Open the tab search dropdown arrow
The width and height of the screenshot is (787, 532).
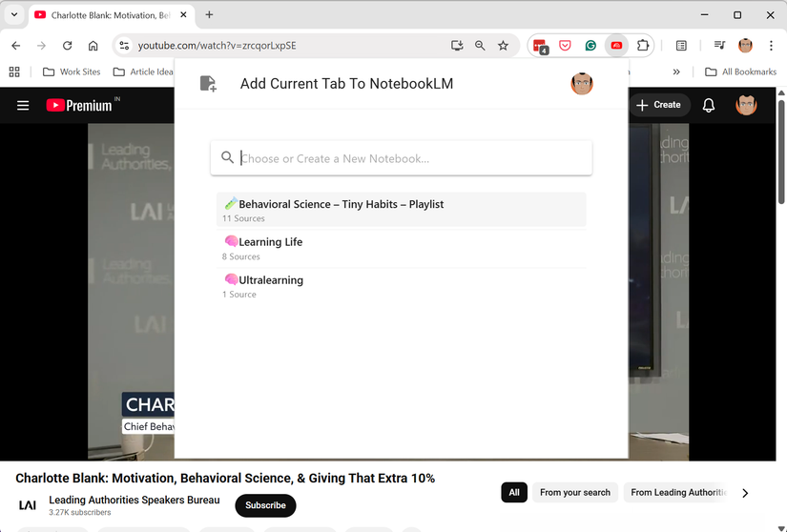[x=14, y=14]
